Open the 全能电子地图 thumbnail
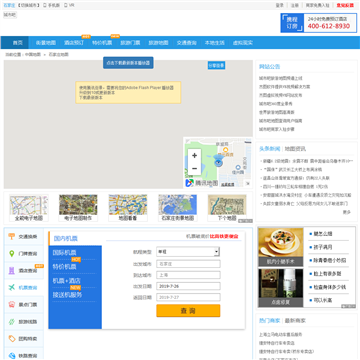Viewport: 360px width, 360px height. (x=29, y=208)
